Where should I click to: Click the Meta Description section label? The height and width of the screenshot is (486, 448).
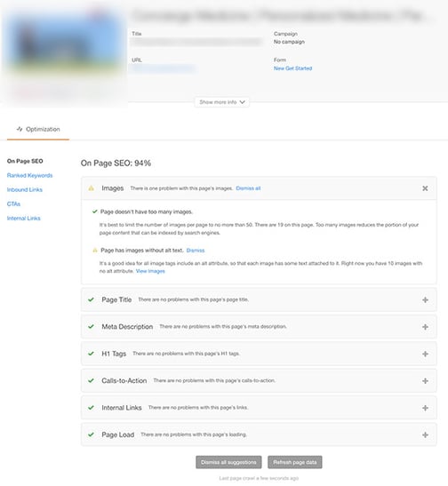[x=127, y=327]
